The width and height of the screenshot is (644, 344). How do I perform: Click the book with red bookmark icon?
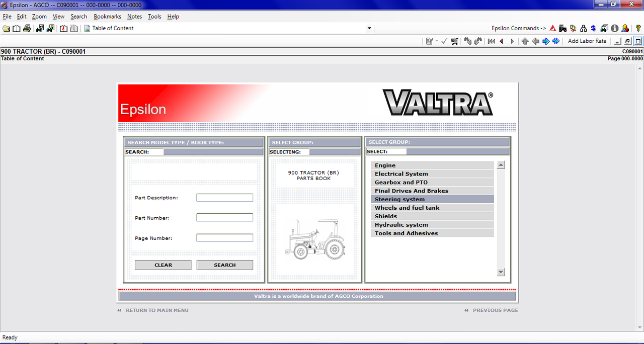pos(63,28)
